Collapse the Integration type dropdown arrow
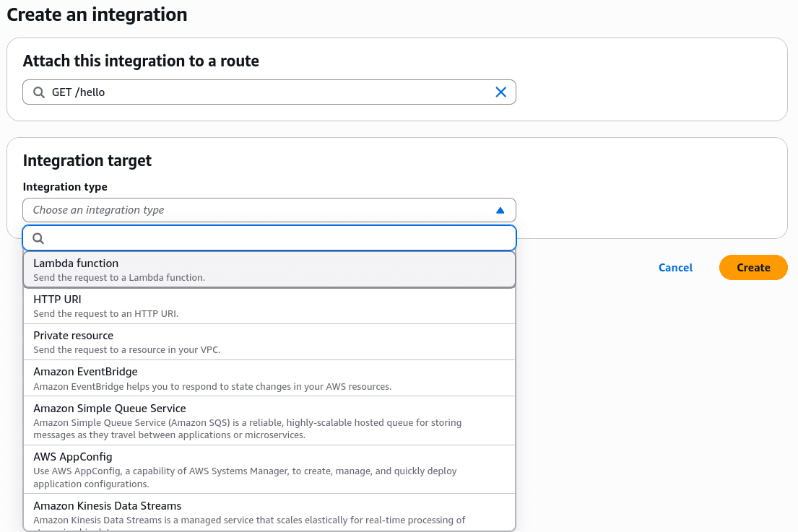Viewport: 798px width, 532px height. (x=500, y=210)
